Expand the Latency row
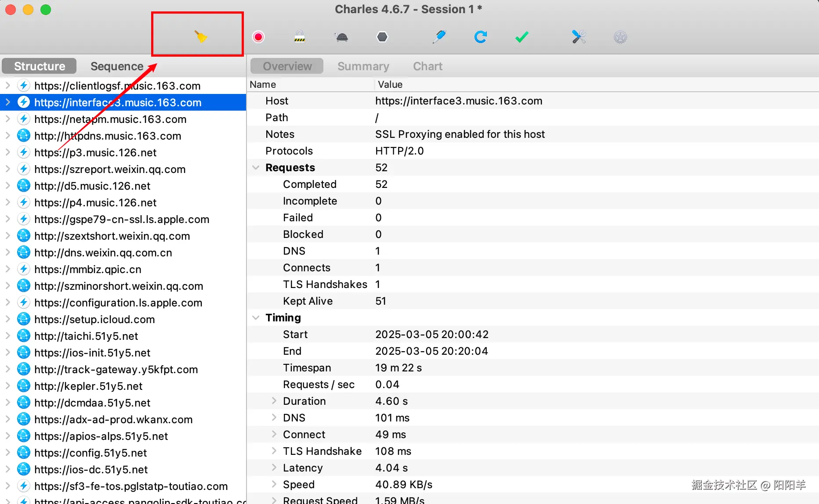 click(274, 468)
